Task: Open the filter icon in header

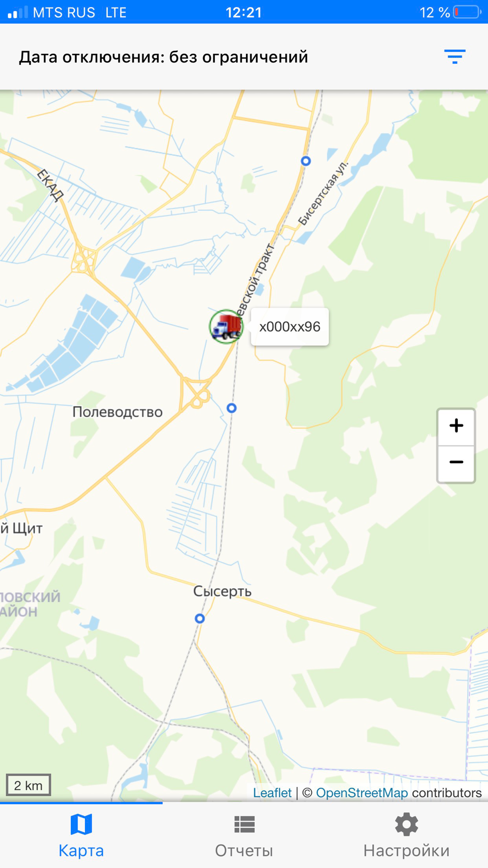Action: [x=454, y=57]
